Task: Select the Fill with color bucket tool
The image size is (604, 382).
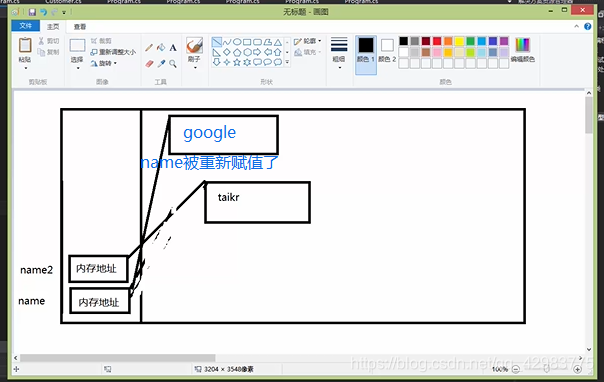Action: (161, 48)
